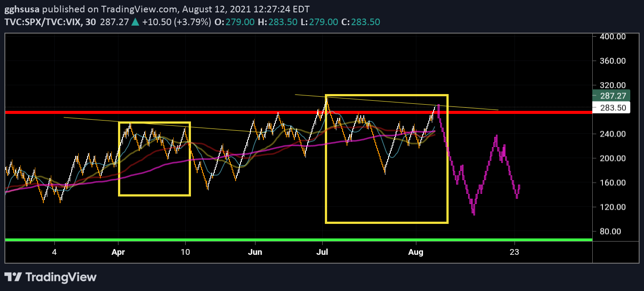Screen dimensions: 644x291
Task: Click the Aug date label on time axis
Action: [x=416, y=252]
